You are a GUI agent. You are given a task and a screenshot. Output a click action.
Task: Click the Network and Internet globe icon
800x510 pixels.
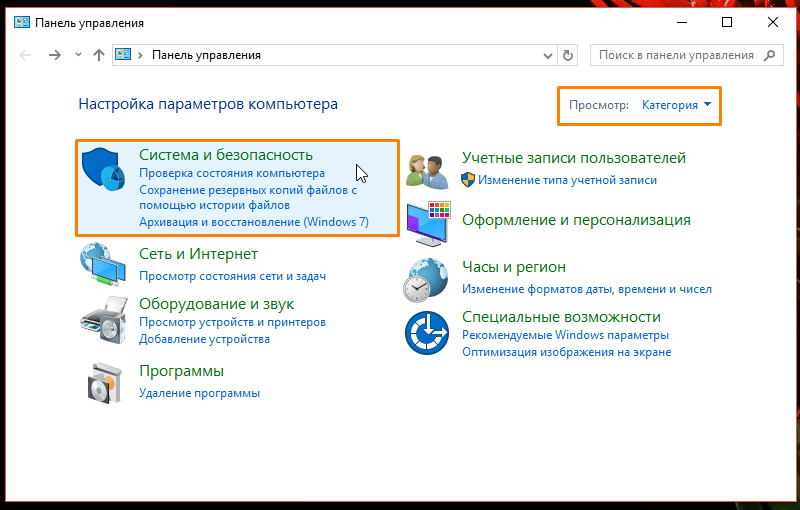pos(103,264)
